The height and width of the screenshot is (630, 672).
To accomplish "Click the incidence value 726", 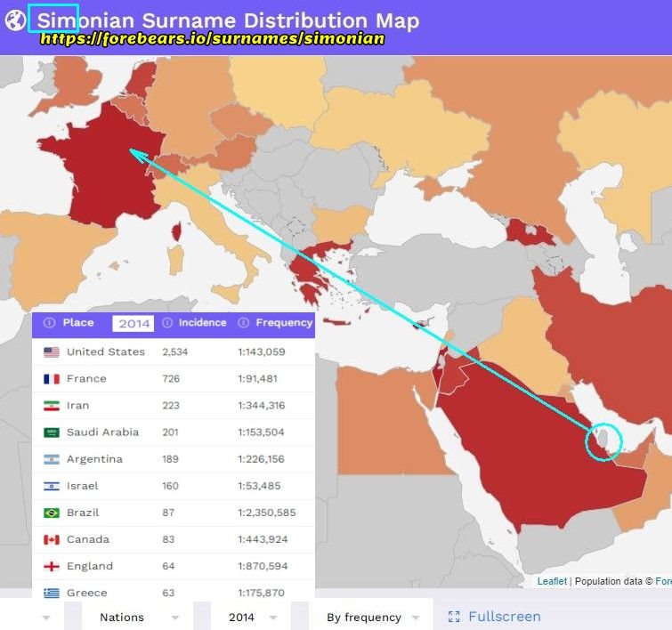I will [x=171, y=379].
